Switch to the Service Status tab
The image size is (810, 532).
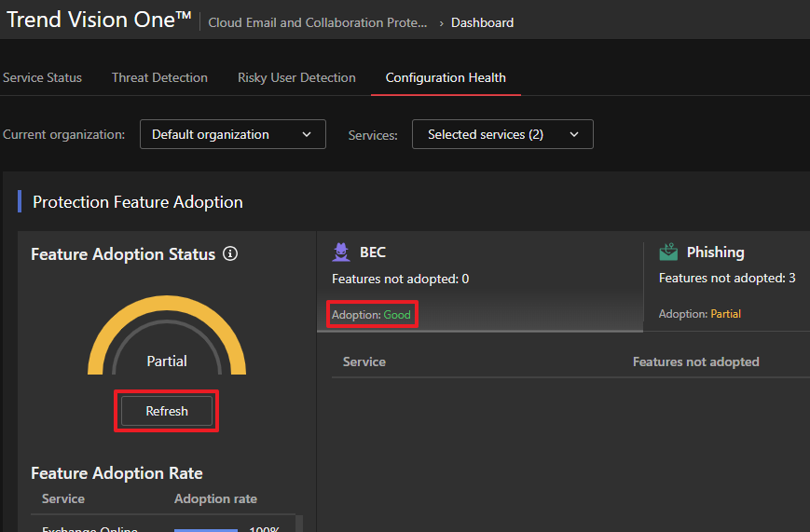tap(42, 77)
